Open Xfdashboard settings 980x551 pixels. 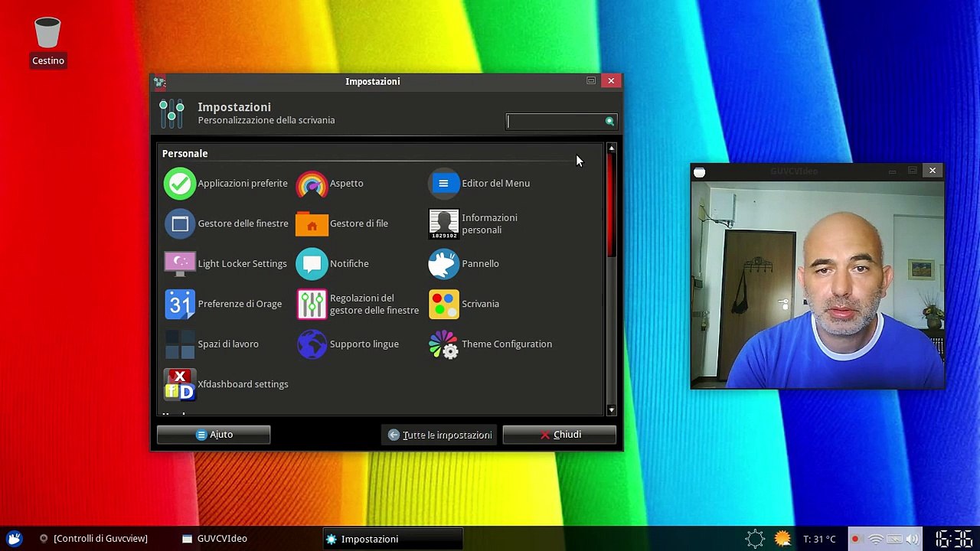(226, 384)
